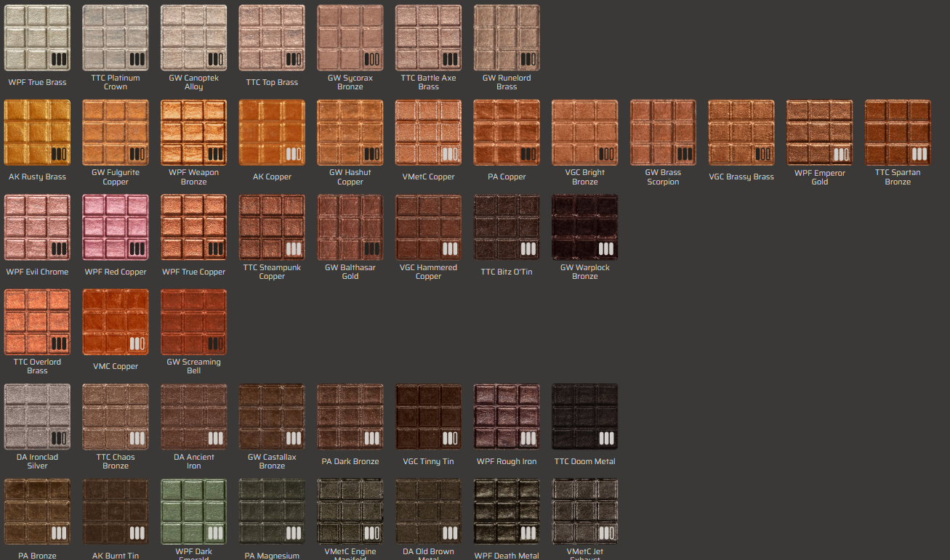
Task: Choose the TTC Doom Metal swatch
Action: tap(585, 417)
